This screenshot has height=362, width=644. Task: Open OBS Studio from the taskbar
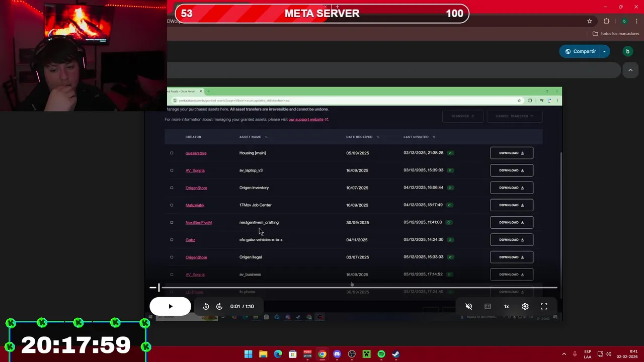click(x=352, y=354)
